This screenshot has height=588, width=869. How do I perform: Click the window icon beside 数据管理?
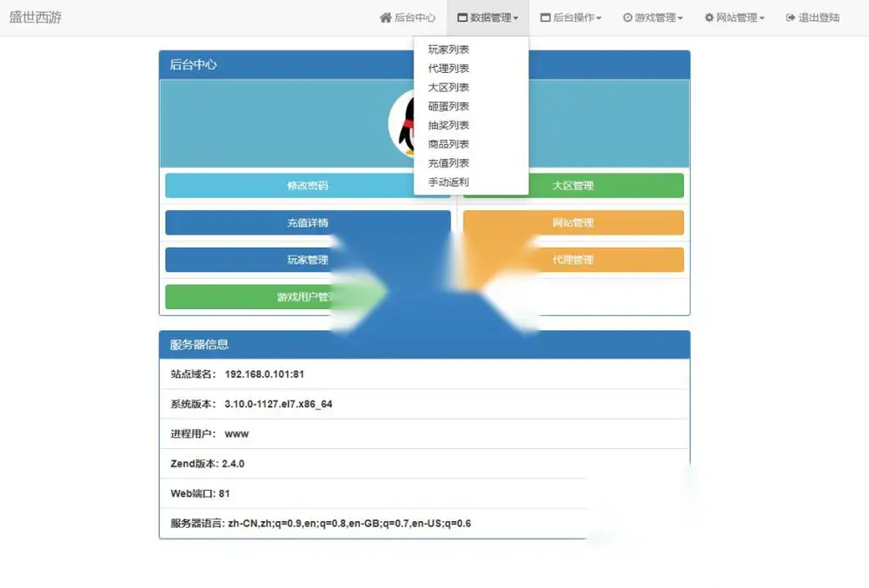click(x=462, y=17)
